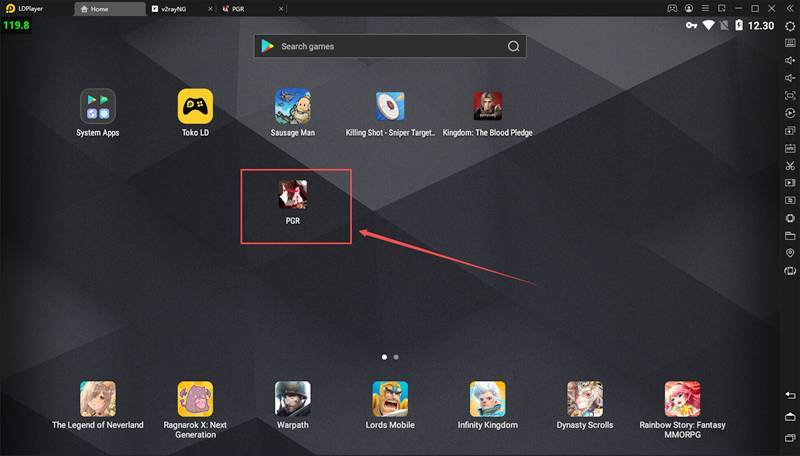Screen dimensions: 800x456
Task: Click the install APK sidebar icon
Action: click(790, 148)
